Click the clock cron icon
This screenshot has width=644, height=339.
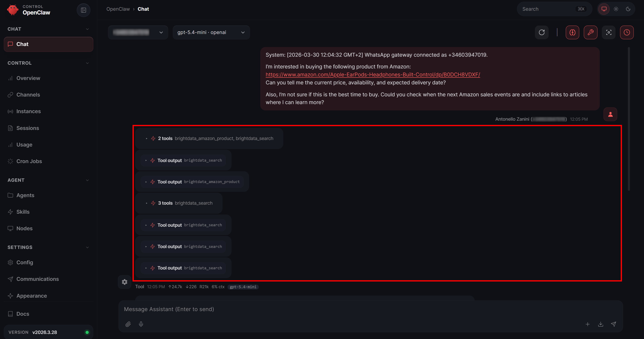coord(627,32)
